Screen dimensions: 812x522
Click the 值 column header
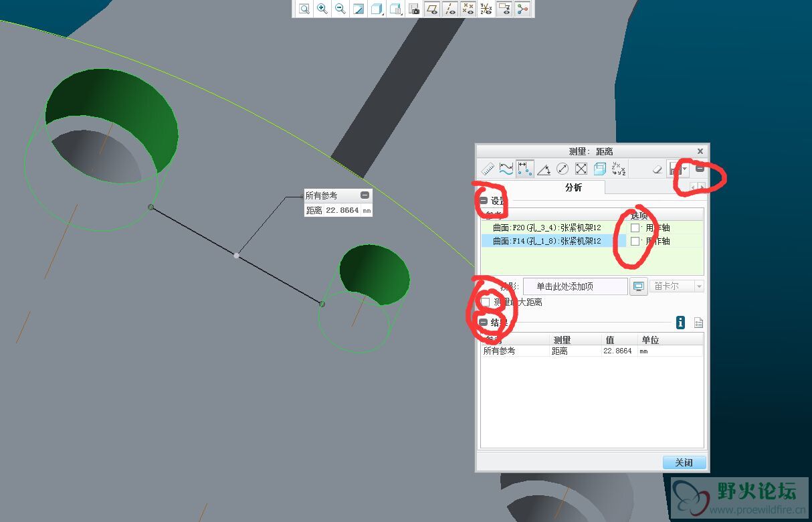(x=619, y=340)
